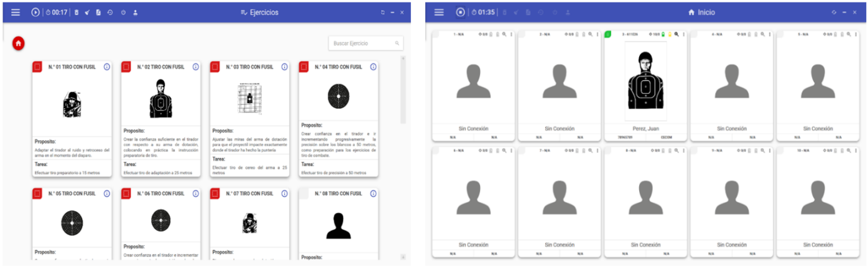Open hamburger menu in the Ejercicios window
The image size is (868, 267).
[16, 12]
